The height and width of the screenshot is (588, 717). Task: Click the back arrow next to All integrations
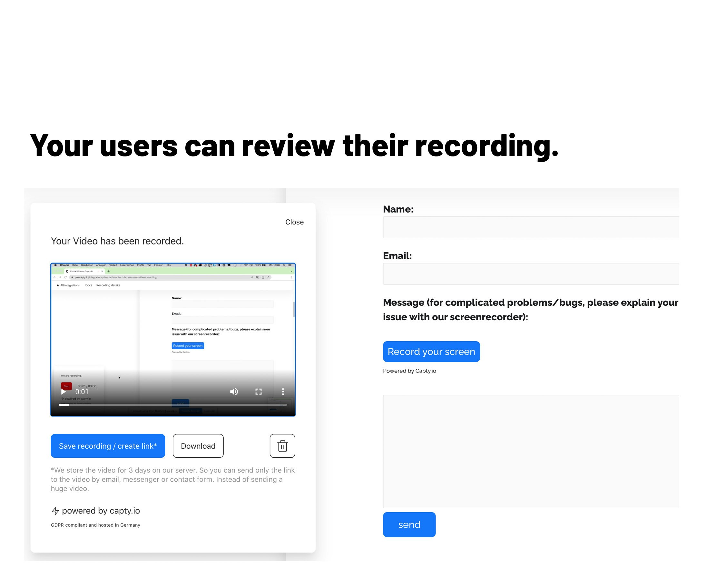pyautogui.click(x=58, y=285)
